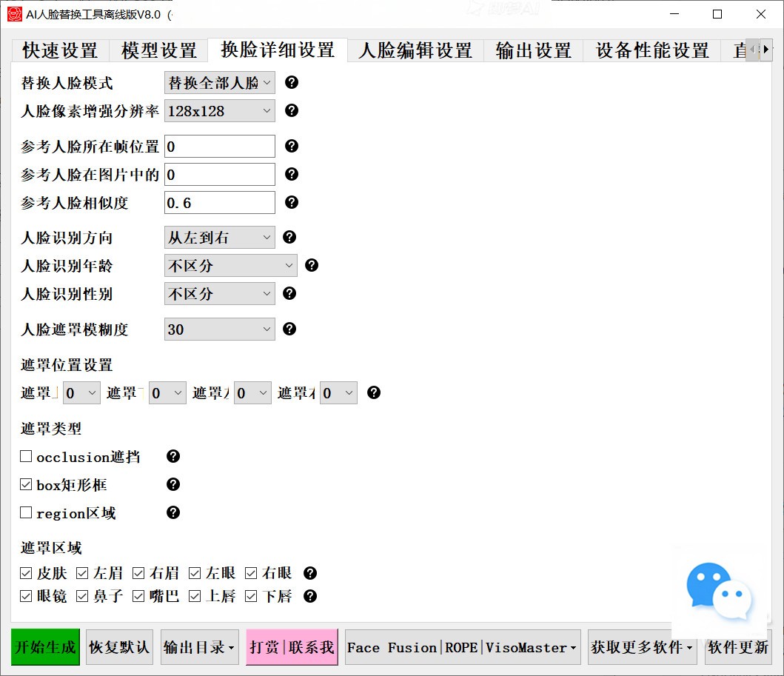
Task: Open 获取更多软件 menu button
Action: (642, 647)
